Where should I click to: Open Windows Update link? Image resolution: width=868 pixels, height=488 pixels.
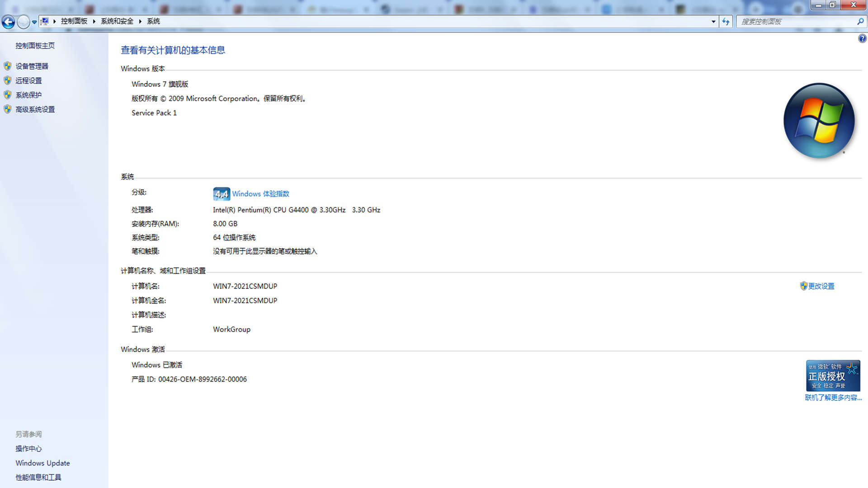[x=42, y=463]
